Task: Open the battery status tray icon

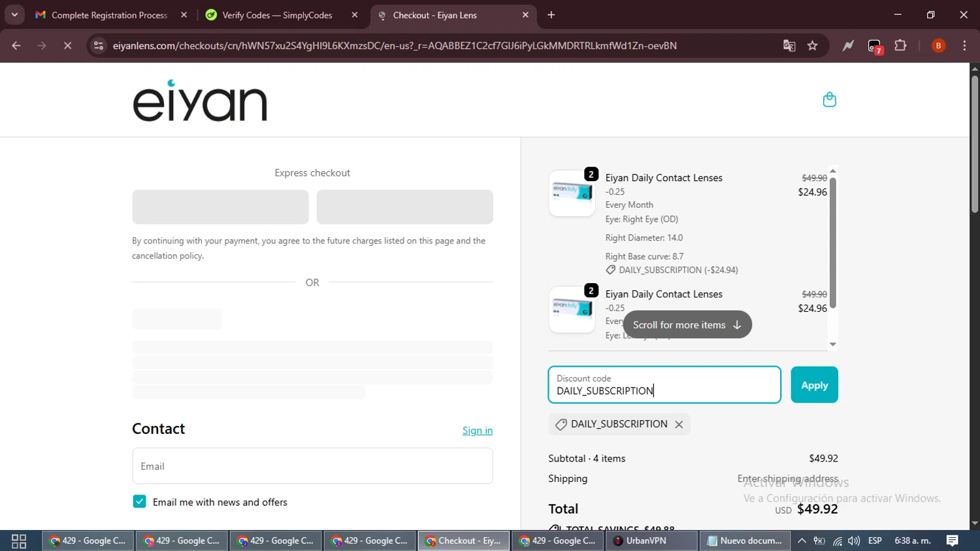Action: pyautogui.click(x=819, y=541)
